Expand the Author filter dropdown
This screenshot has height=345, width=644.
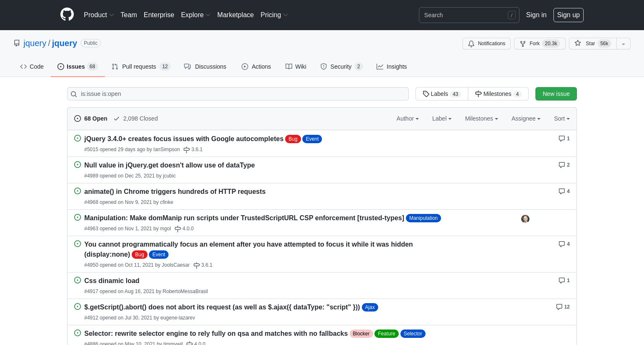408,118
